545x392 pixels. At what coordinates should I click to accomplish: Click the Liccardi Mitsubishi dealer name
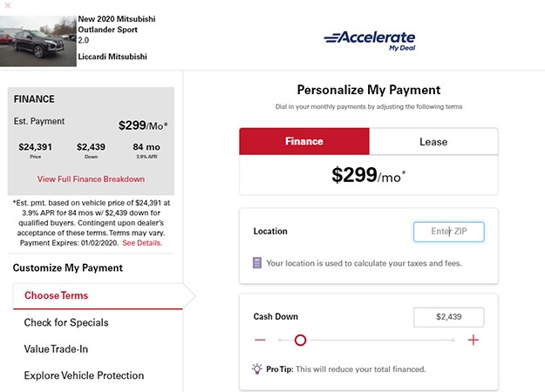pos(112,57)
